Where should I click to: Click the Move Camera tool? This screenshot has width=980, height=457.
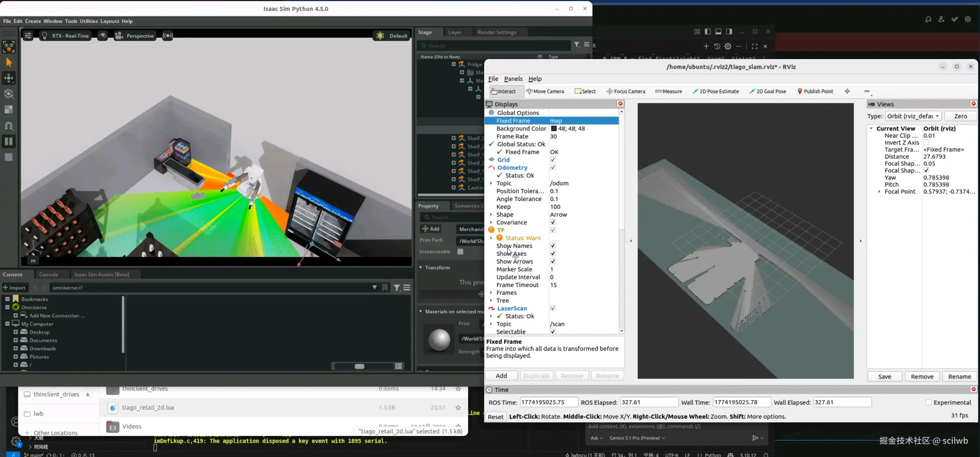click(545, 91)
